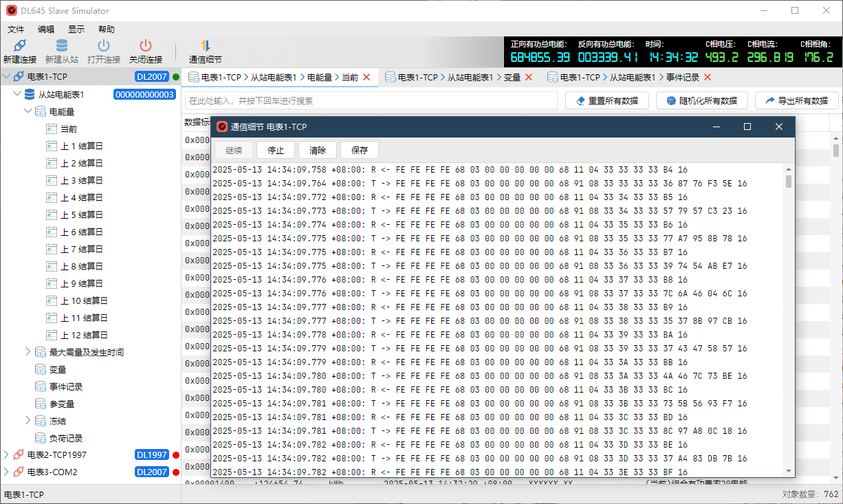This screenshot has width=843, height=504.
Task: Click the logo icon in the 通信细节 dialog title
Action: tap(221, 127)
